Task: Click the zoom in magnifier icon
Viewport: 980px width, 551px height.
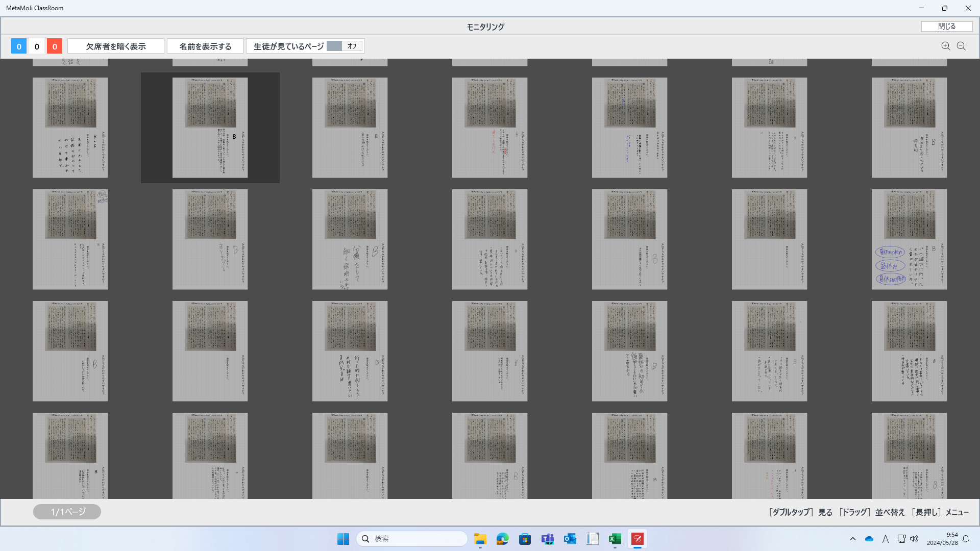Action: coord(945,46)
